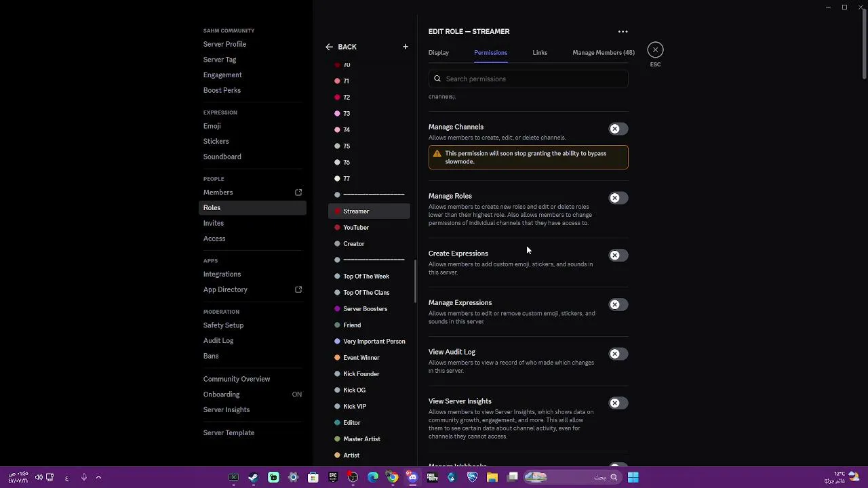Click the Search permissions field

[528, 79]
